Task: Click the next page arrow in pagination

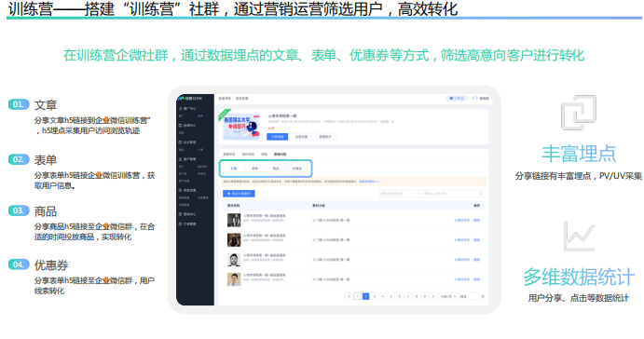Action: pyautogui.click(x=432, y=296)
